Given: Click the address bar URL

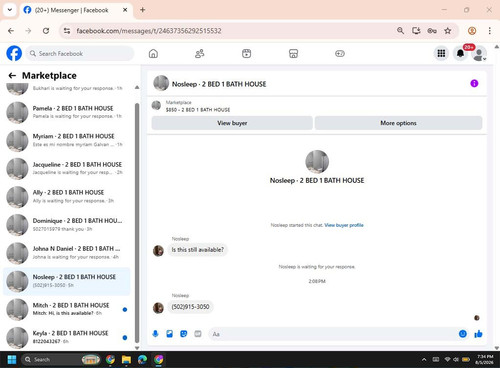Looking at the screenshot, I should point(149,31).
